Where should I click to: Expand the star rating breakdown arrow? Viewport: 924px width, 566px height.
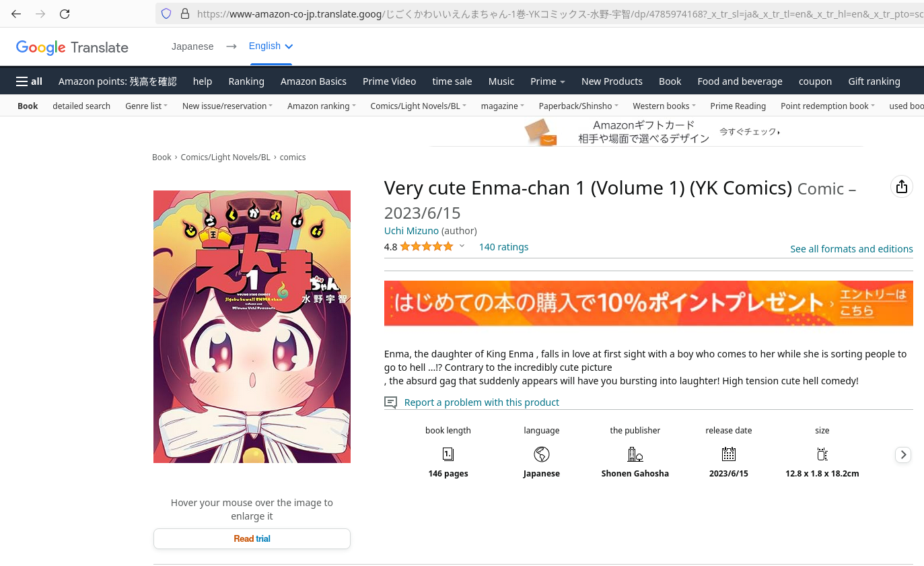(462, 246)
